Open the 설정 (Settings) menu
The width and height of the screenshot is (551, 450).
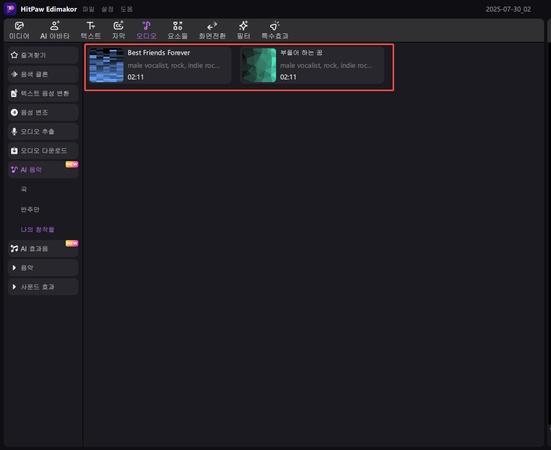(x=107, y=9)
